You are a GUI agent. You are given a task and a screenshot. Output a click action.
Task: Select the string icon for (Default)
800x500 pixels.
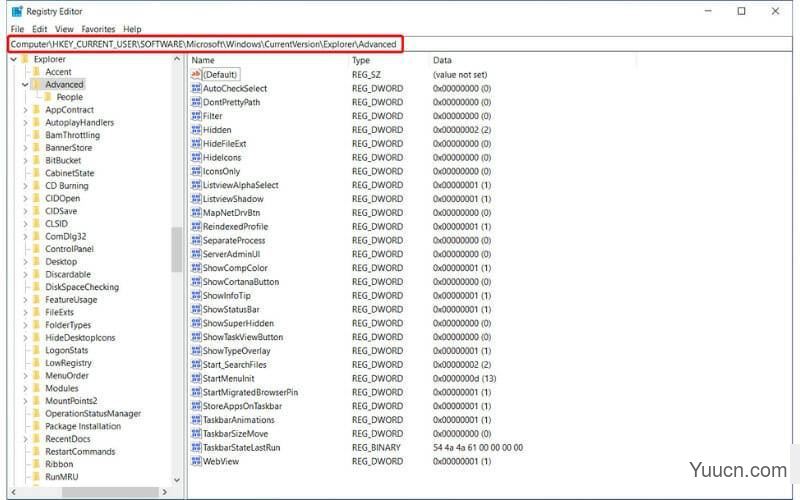point(196,74)
